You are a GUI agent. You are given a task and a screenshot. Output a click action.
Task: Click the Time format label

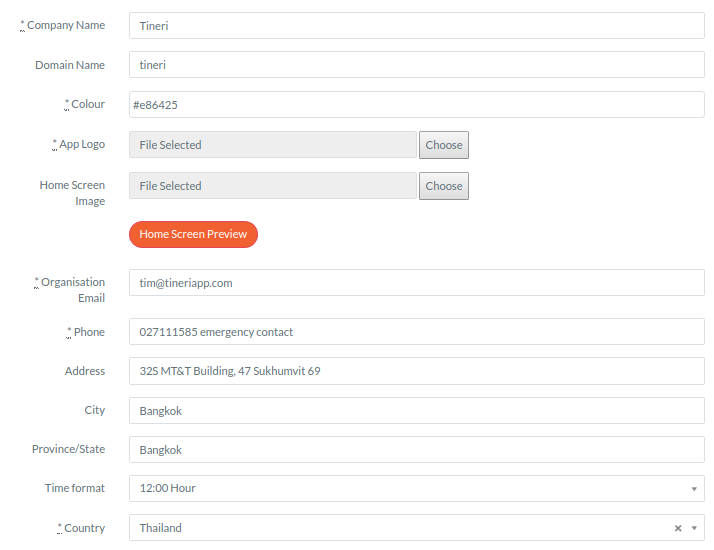pyautogui.click(x=75, y=488)
